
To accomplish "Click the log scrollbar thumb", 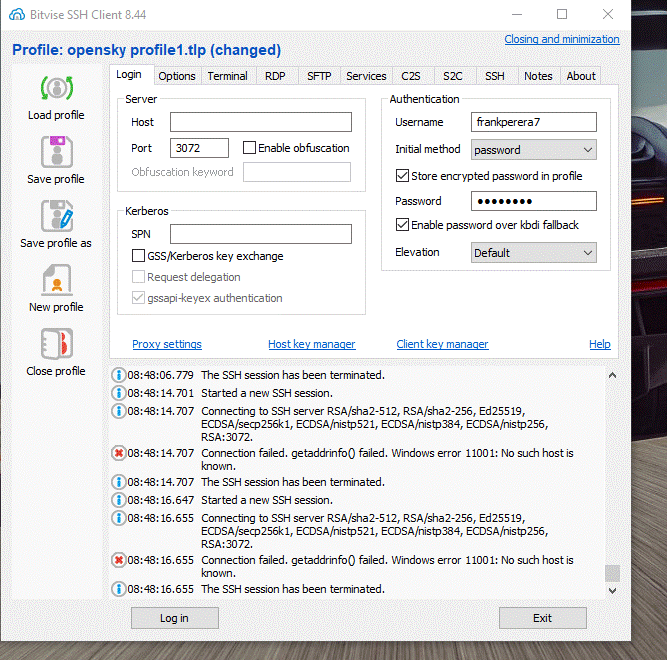I will tap(612, 573).
